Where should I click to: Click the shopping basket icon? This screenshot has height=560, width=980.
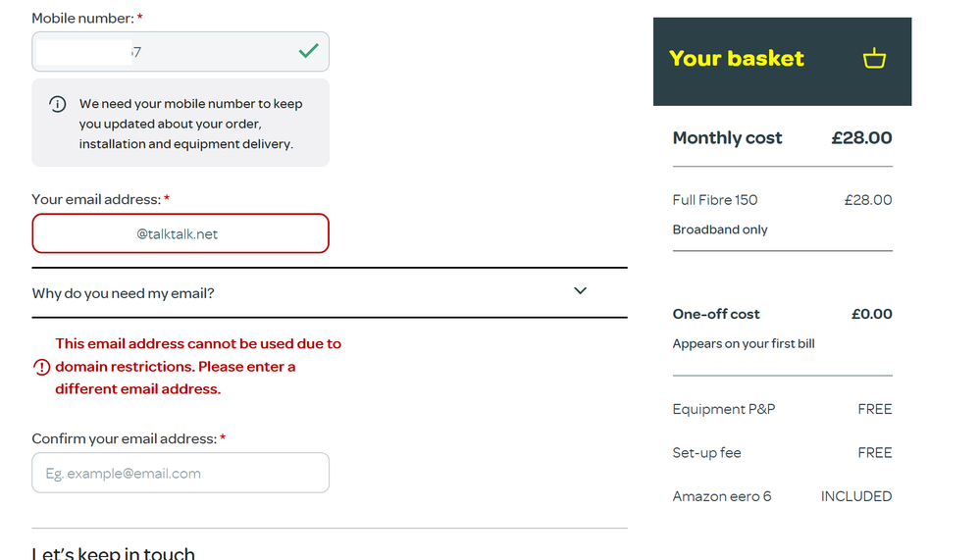coord(874,59)
